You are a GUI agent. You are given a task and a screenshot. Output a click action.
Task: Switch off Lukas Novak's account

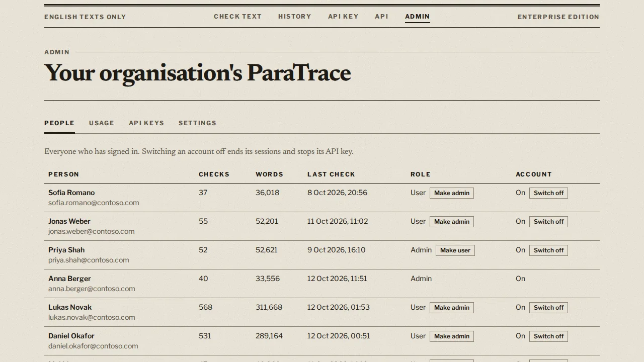point(548,308)
